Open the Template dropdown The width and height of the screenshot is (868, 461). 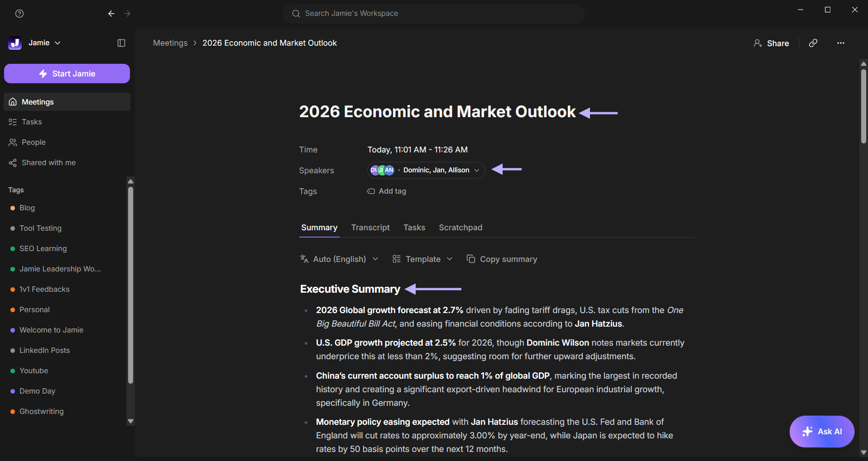tap(422, 259)
